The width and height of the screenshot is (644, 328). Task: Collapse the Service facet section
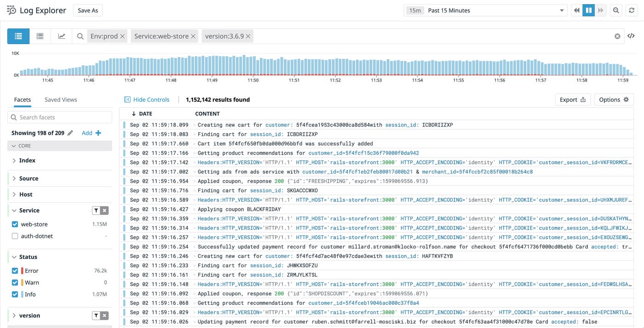coord(14,210)
